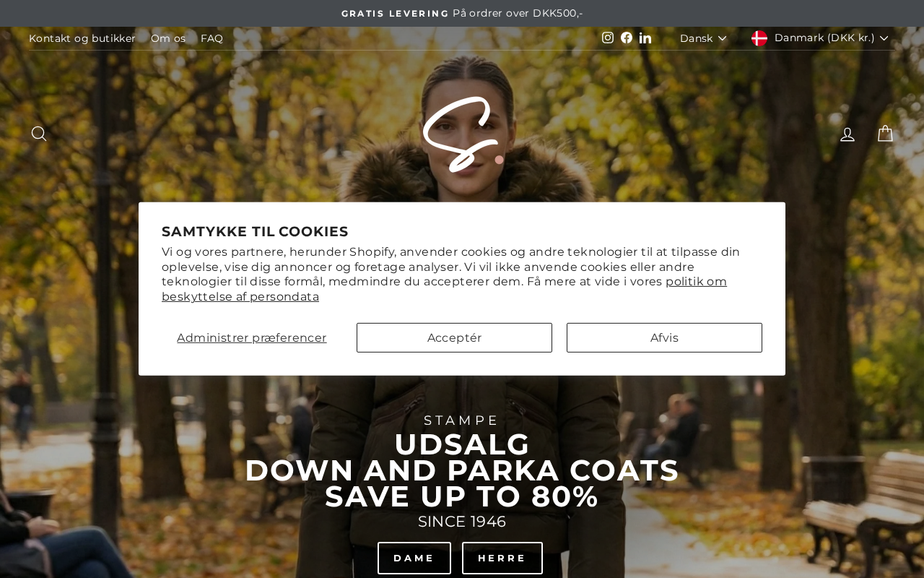Visit the Instagram profile icon
Viewport: 924px width, 578px height.
pos(608,38)
